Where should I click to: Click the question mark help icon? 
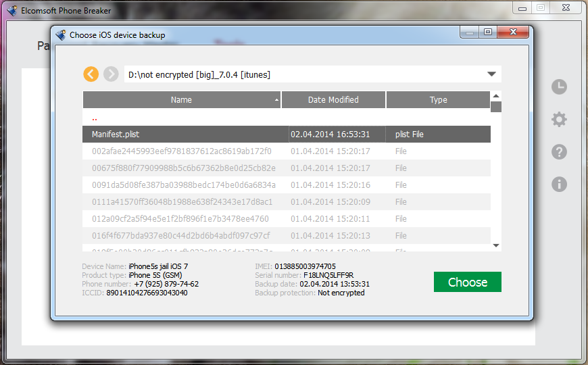[559, 151]
